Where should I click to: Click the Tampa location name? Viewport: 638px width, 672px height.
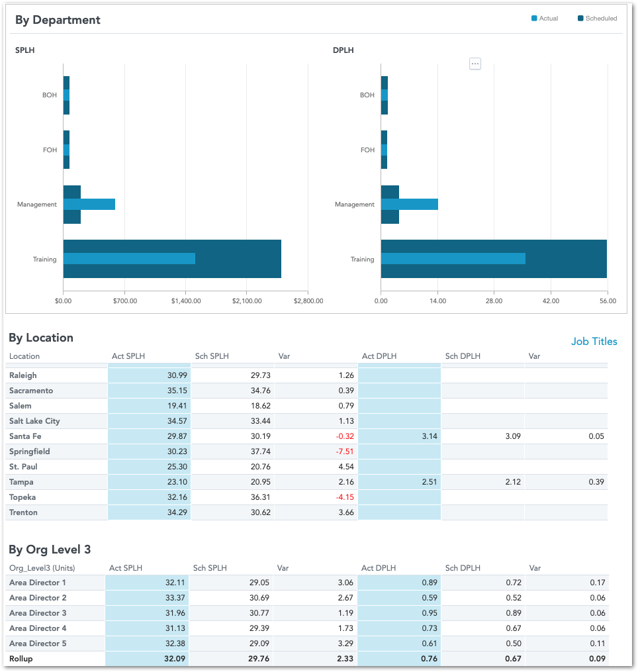tap(21, 482)
